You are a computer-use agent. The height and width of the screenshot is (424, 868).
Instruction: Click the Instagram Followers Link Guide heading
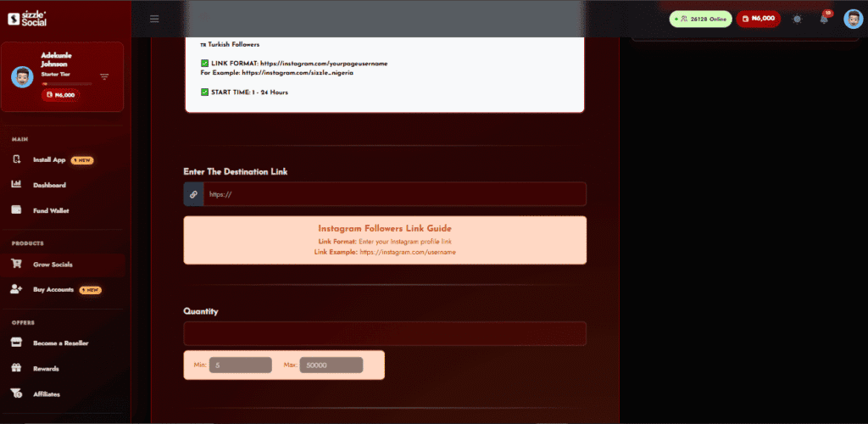point(385,228)
